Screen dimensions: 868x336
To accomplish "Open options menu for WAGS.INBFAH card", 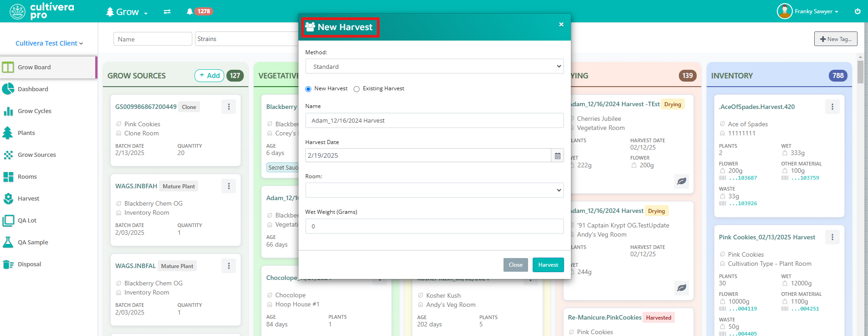I will tap(229, 186).
